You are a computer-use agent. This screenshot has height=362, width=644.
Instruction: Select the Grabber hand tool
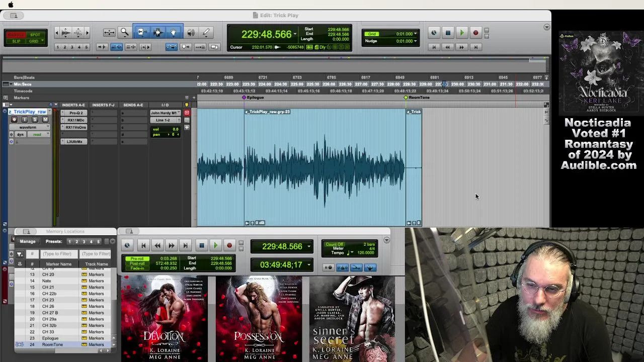pos(174,33)
